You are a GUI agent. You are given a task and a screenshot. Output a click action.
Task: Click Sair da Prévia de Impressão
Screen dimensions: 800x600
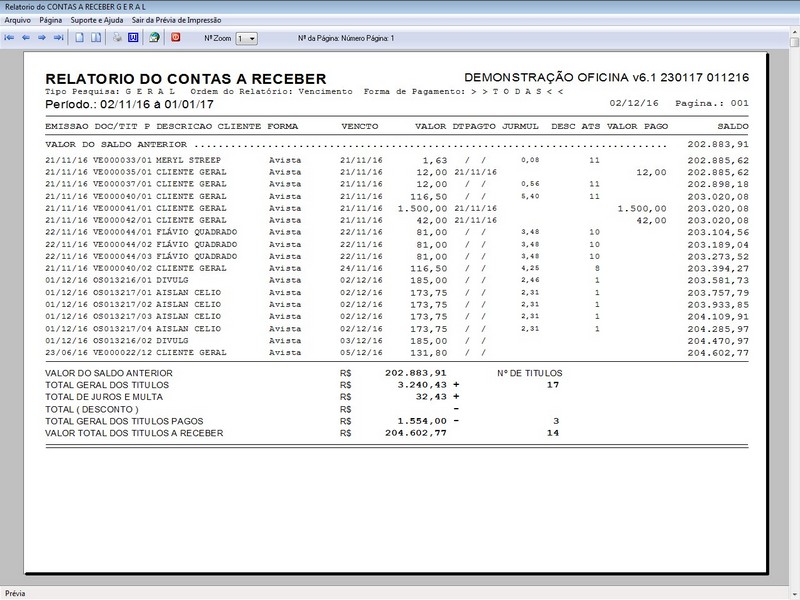tap(176, 20)
